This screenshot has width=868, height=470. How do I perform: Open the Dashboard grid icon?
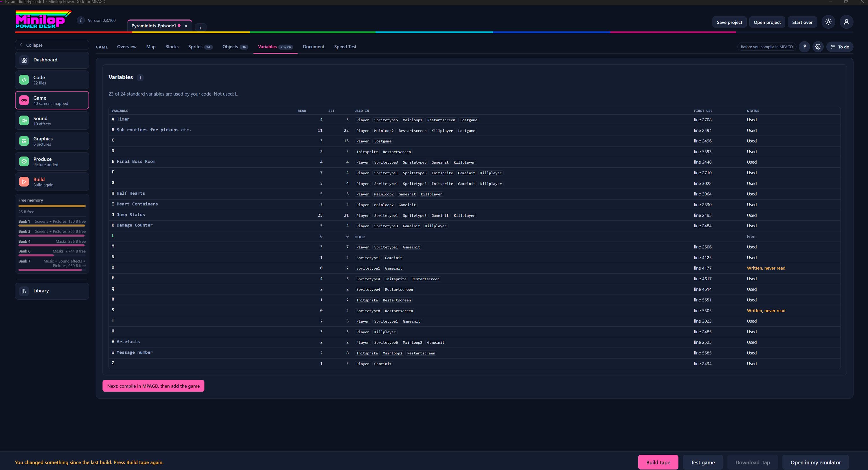pyautogui.click(x=24, y=60)
